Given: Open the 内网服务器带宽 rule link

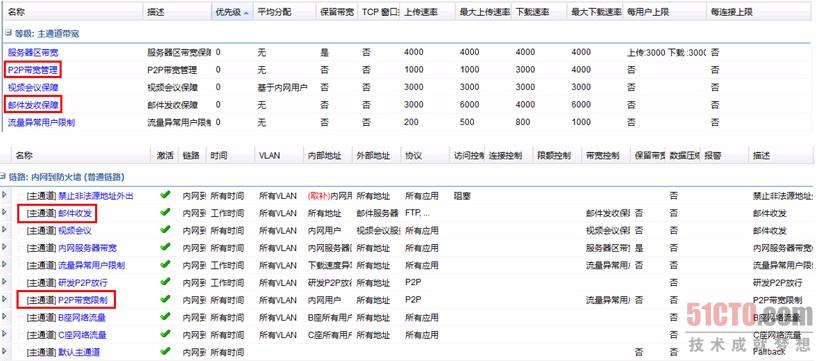Looking at the screenshot, I should click(87, 248).
